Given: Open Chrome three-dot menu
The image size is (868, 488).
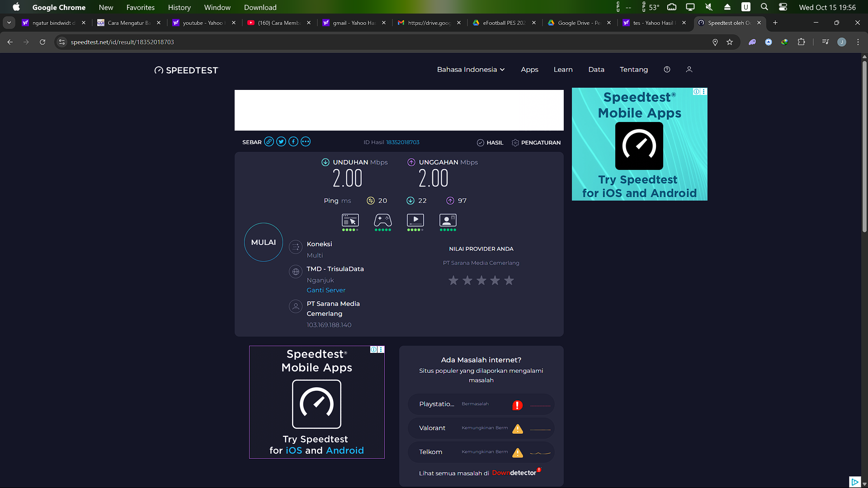Looking at the screenshot, I should [858, 42].
